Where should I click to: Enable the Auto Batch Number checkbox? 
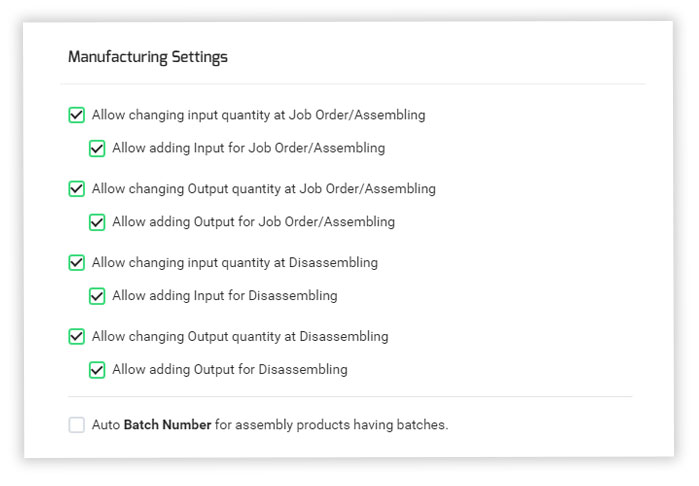coord(77,425)
